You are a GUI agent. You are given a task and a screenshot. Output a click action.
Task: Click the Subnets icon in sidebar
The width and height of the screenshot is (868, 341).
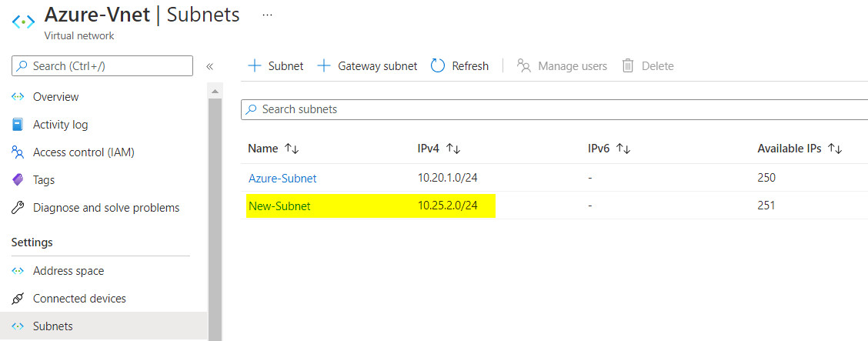click(x=18, y=326)
